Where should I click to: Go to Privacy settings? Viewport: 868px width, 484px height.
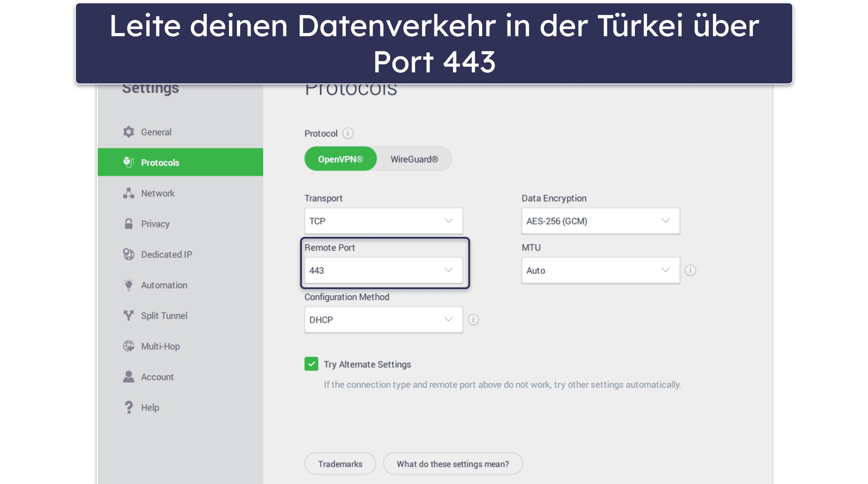pos(180,223)
